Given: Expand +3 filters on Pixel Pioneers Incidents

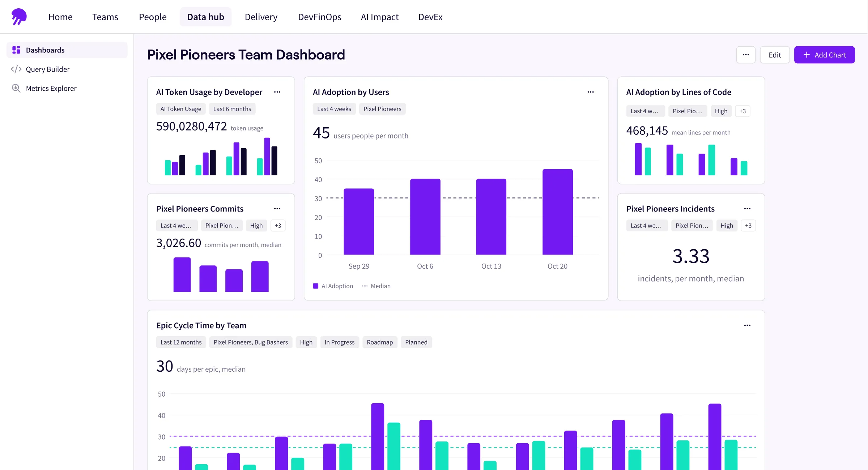Looking at the screenshot, I should pyautogui.click(x=748, y=226).
